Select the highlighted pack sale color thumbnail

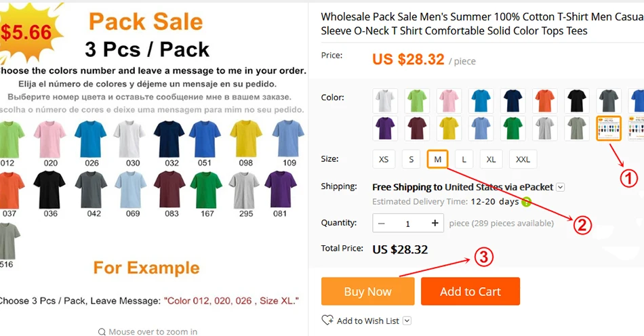(608, 129)
